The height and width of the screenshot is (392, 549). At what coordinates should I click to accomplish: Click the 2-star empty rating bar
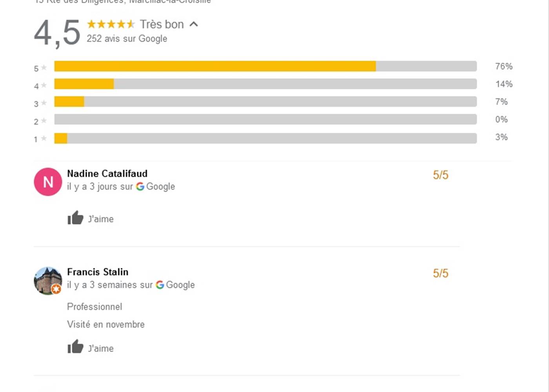(x=265, y=119)
